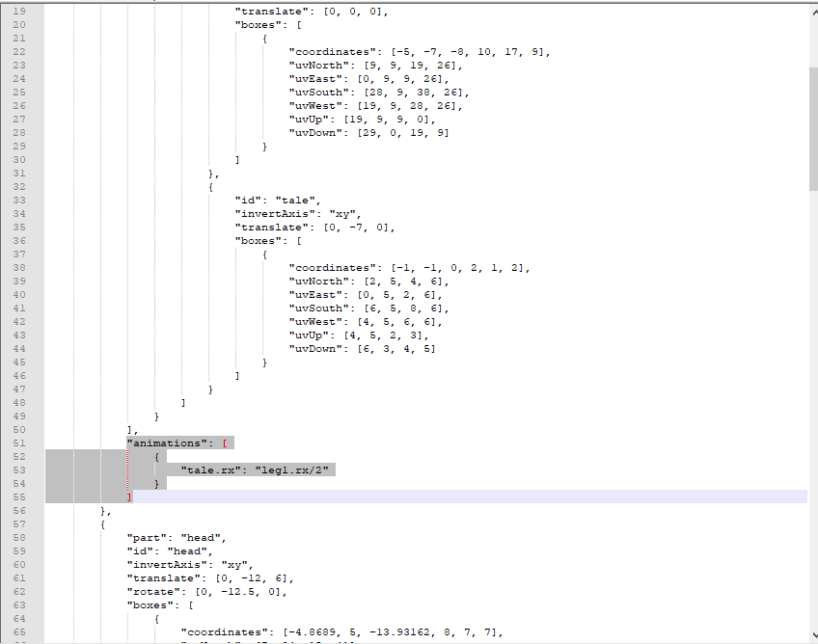The height and width of the screenshot is (644, 818).
Task: Click coordinates [-1, -1, 0, 2, 1, 2]
Action: pos(410,268)
